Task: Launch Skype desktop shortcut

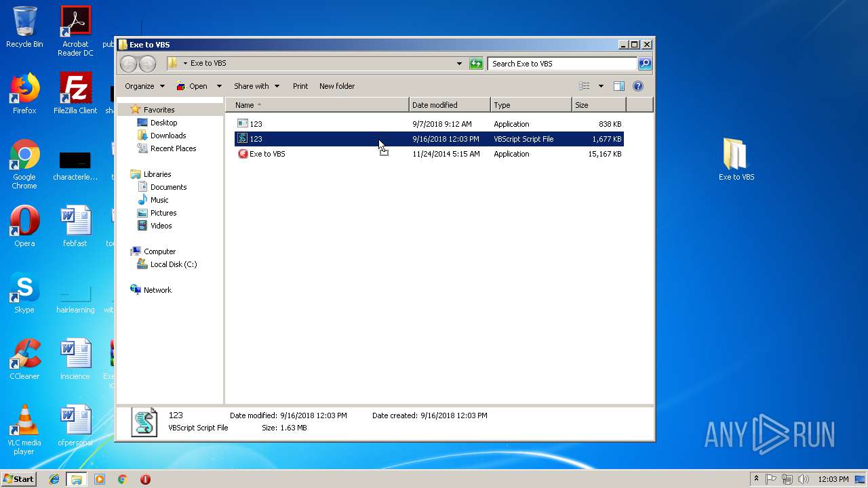Action: coord(24,292)
